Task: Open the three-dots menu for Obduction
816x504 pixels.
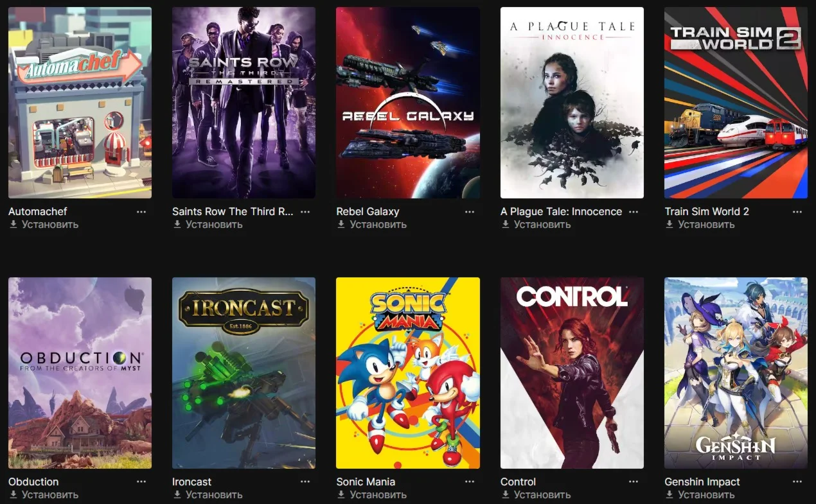Action: [x=141, y=482]
